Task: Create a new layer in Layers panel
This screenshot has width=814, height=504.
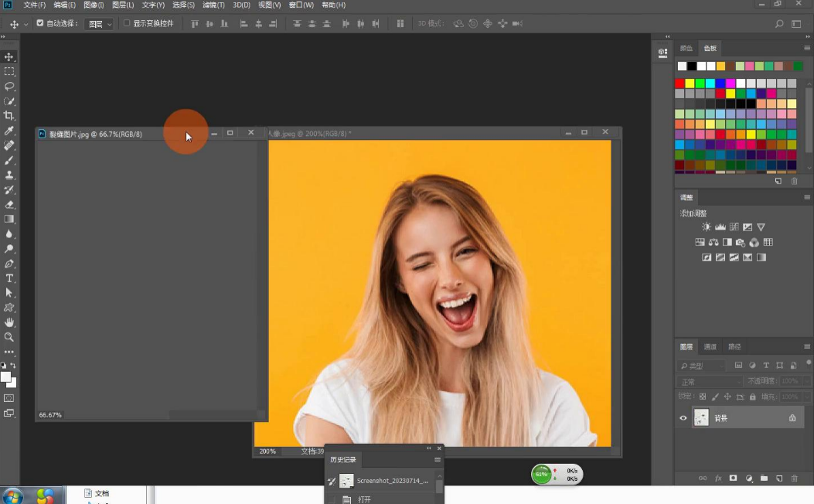Action: click(779, 478)
